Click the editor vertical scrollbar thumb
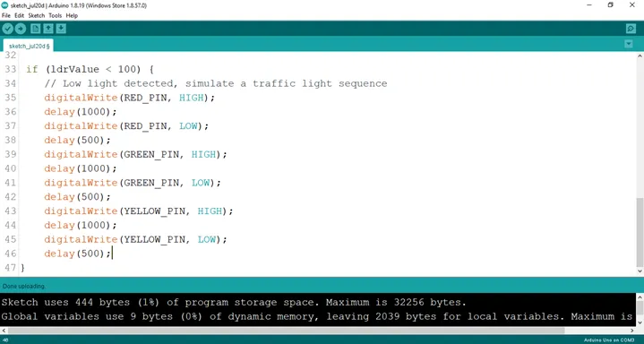This screenshot has height=344, width=644. tap(640, 232)
